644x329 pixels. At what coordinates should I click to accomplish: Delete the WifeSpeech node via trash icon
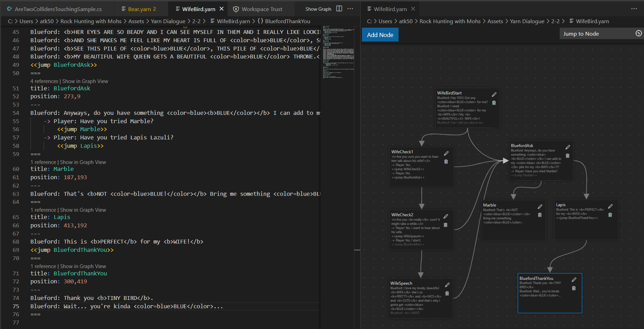point(447,293)
